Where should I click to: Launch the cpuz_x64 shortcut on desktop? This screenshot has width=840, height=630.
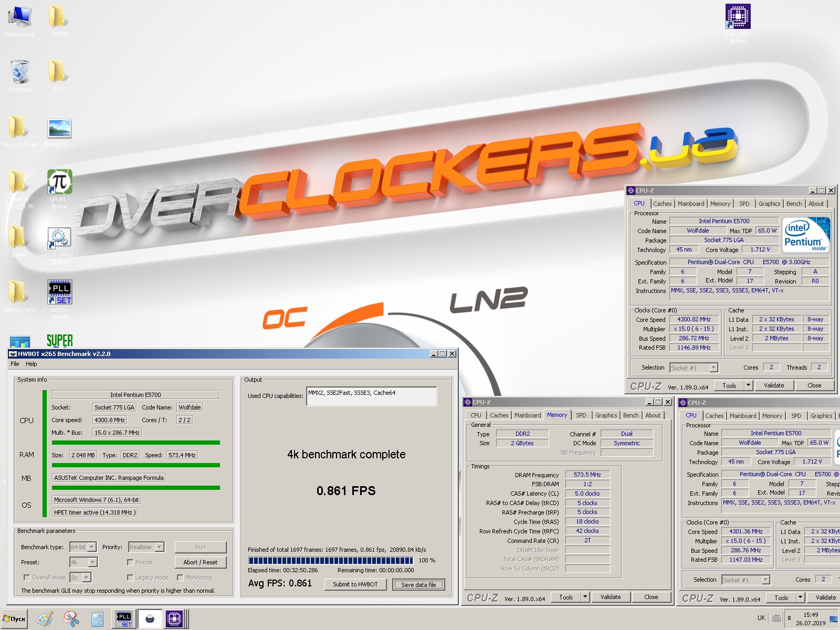coord(738,24)
